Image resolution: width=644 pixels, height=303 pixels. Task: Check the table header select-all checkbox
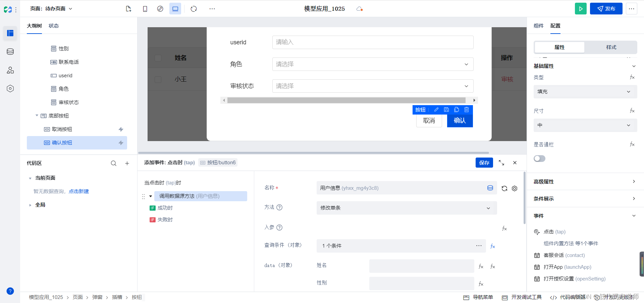click(x=158, y=58)
